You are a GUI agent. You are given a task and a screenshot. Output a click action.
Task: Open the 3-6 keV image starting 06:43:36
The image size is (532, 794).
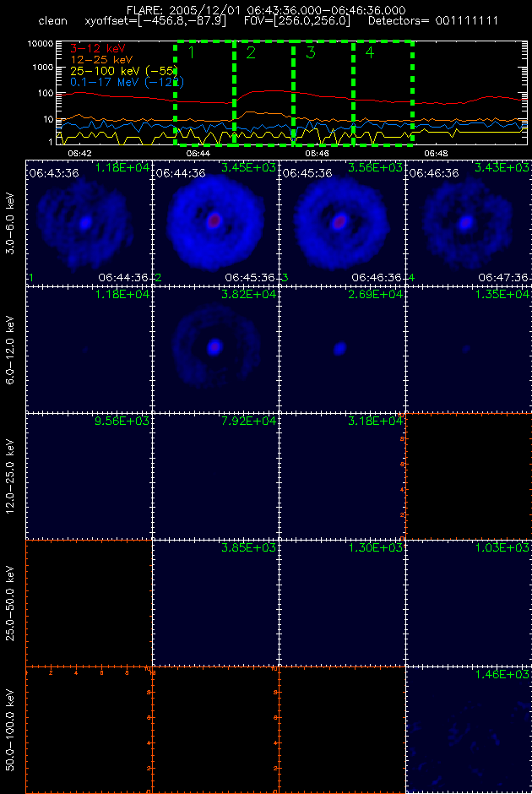tap(89, 221)
